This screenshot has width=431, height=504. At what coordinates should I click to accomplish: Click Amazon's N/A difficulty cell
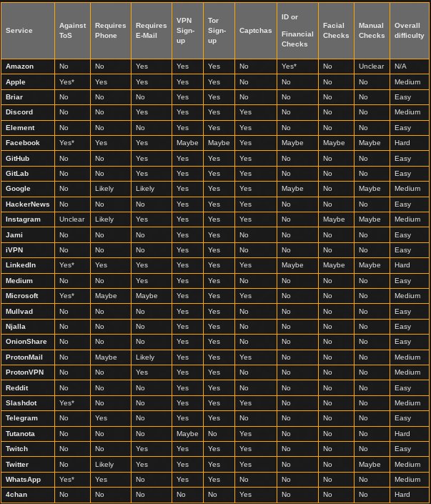coord(409,66)
